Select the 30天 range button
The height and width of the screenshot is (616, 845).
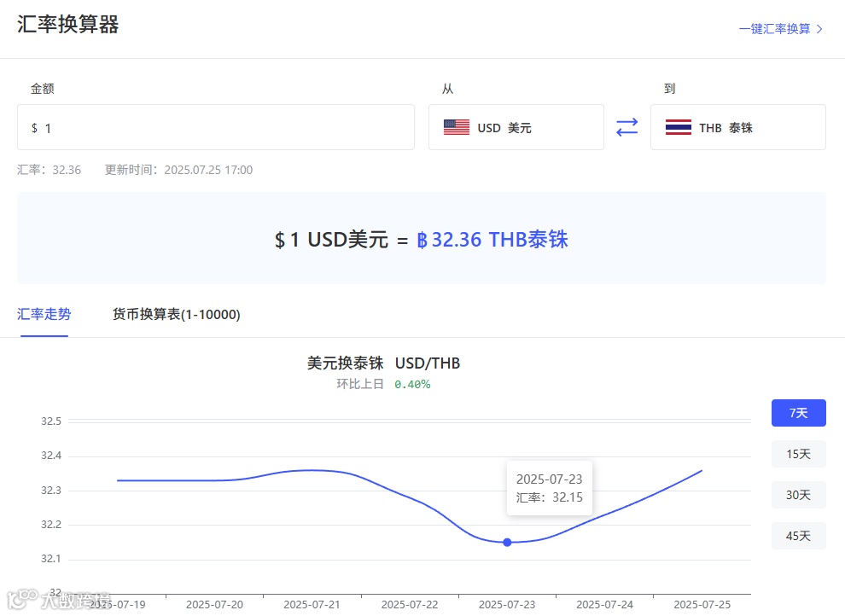coord(799,495)
